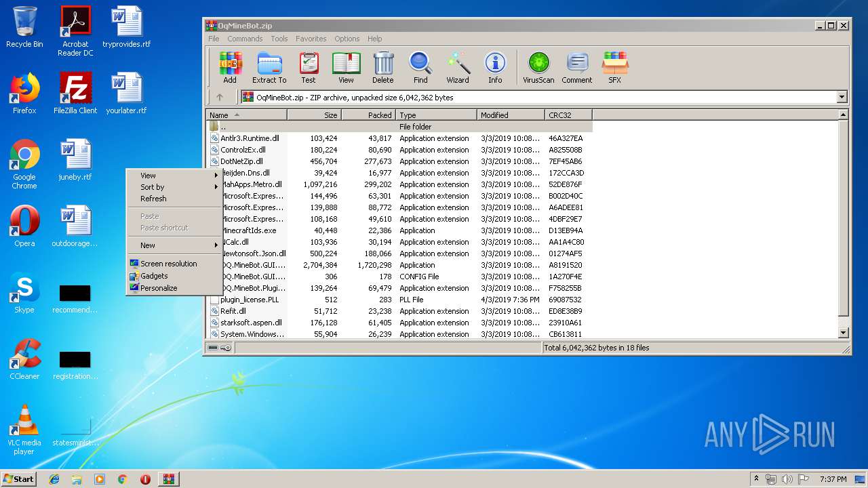Select Google Chrome desktop icon
The width and height of the screenshot is (868, 488).
(x=24, y=164)
